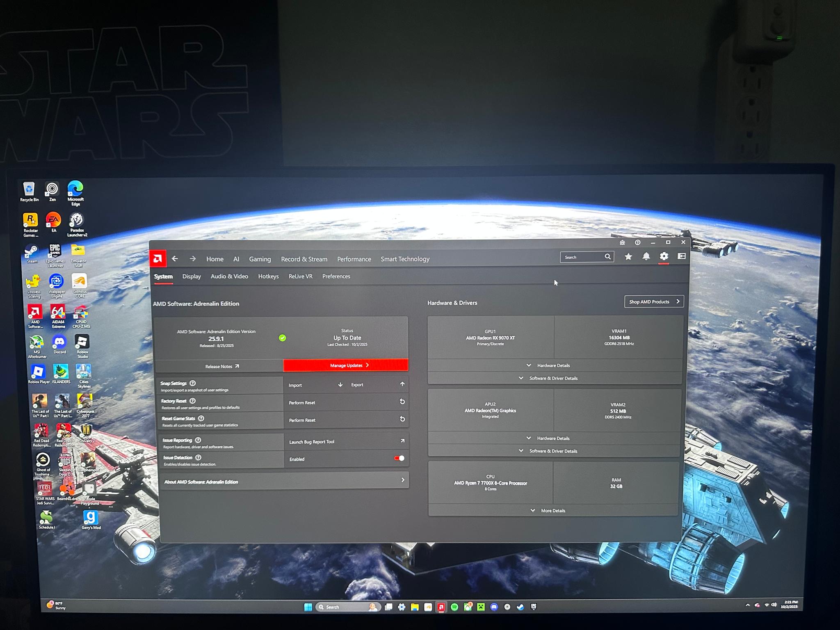Switch to the Hotkeys sub-tab

[268, 276]
